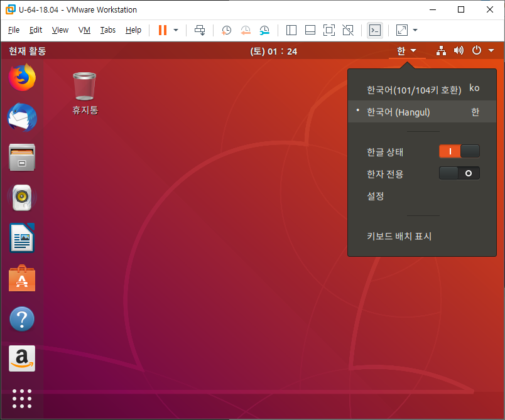Launch Firefox from the dock
505x420 pixels.
pos(22,78)
